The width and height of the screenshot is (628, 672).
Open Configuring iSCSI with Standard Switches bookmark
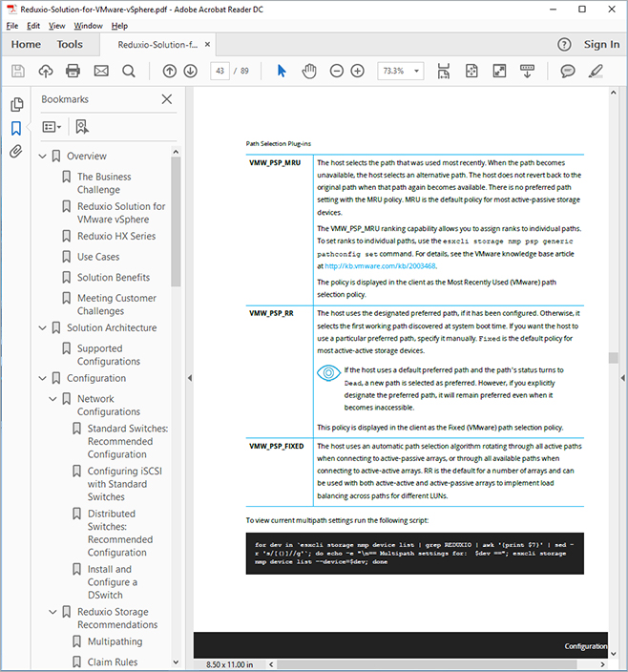click(125, 484)
